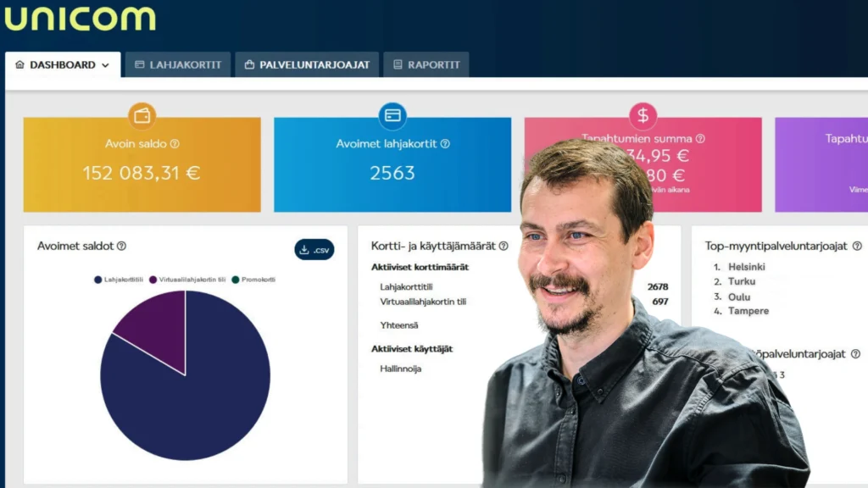Click the wallet icon above Avoin saldo
Image resolution: width=868 pixels, height=488 pixels.
(142, 116)
